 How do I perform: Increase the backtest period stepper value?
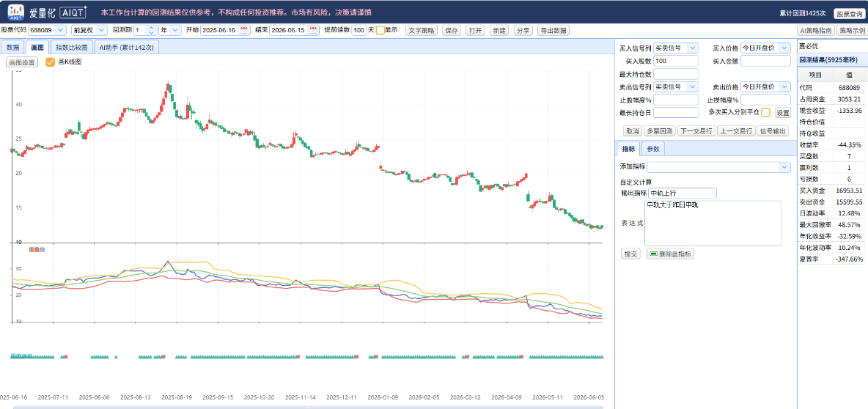pos(152,28)
